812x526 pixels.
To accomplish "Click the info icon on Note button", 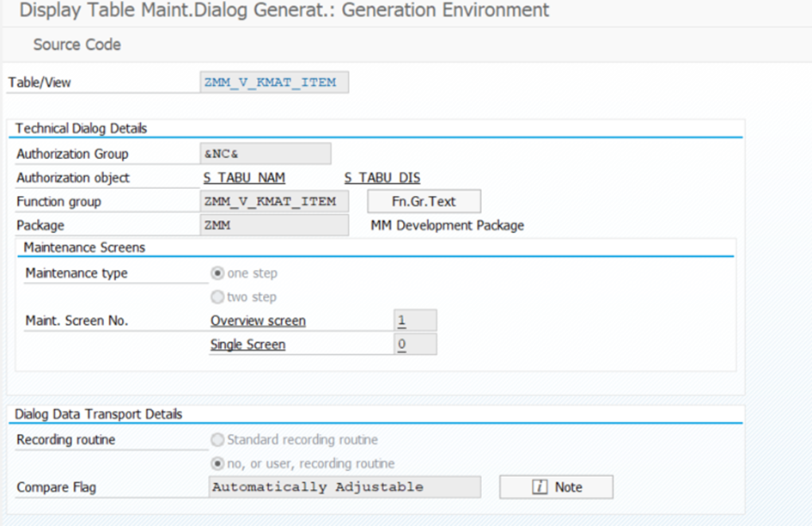I will [x=540, y=487].
